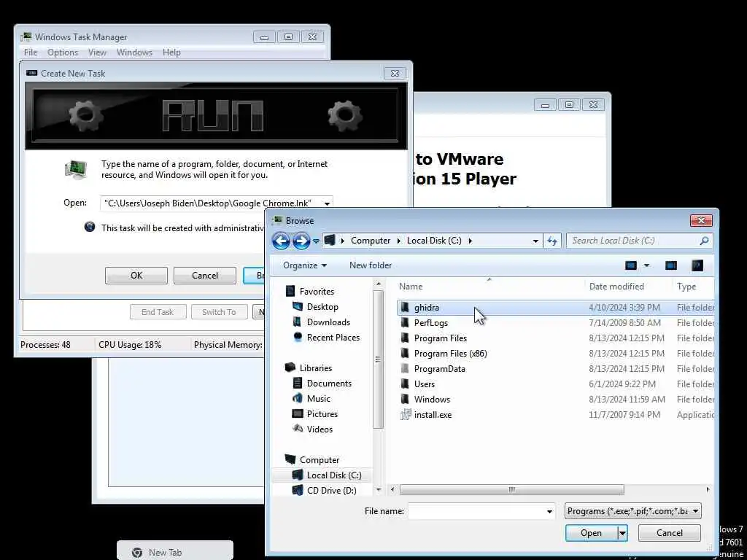Screen dimensions: 747x560
Task: Click the Back arrow in Browse dialog
Action: tap(281, 241)
